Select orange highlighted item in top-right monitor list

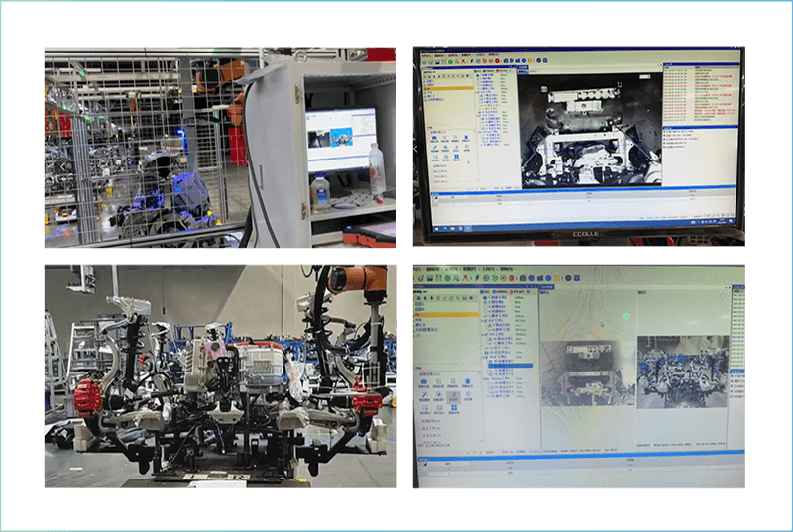click(446, 88)
